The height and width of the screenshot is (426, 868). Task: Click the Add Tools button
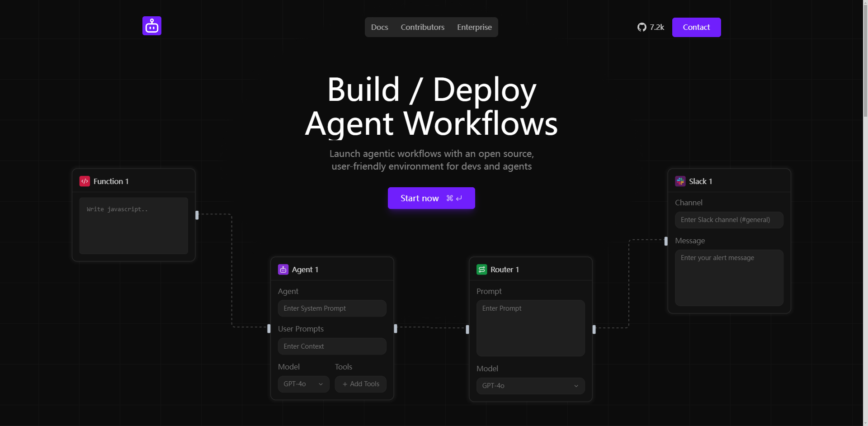coord(360,384)
